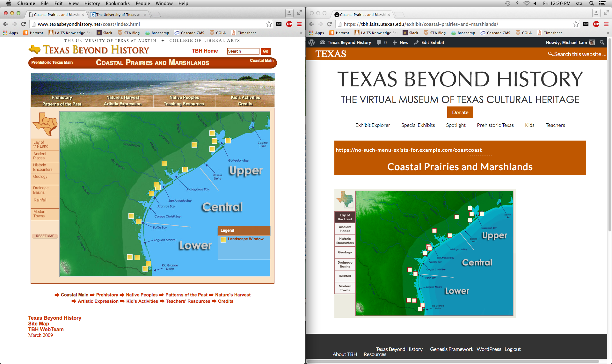Image resolution: width=612 pixels, height=364 pixels.
Task: Open the Wi-Fi status menu
Action: click(527, 4)
